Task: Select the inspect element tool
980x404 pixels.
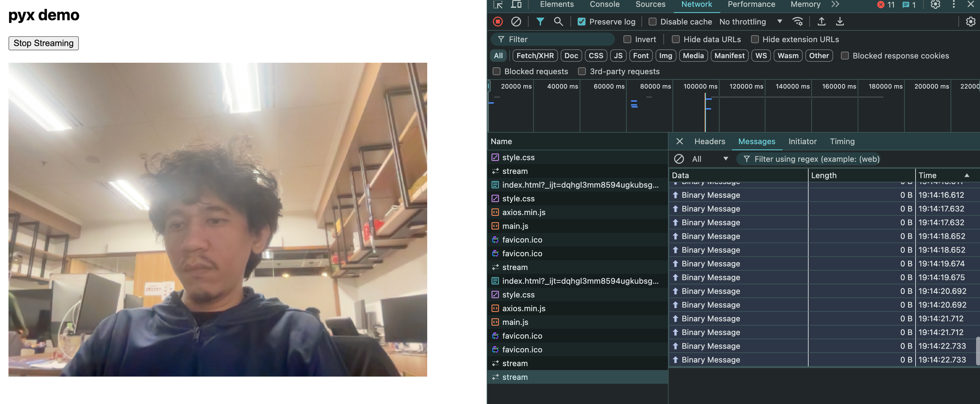Action: (x=498, y=5)
